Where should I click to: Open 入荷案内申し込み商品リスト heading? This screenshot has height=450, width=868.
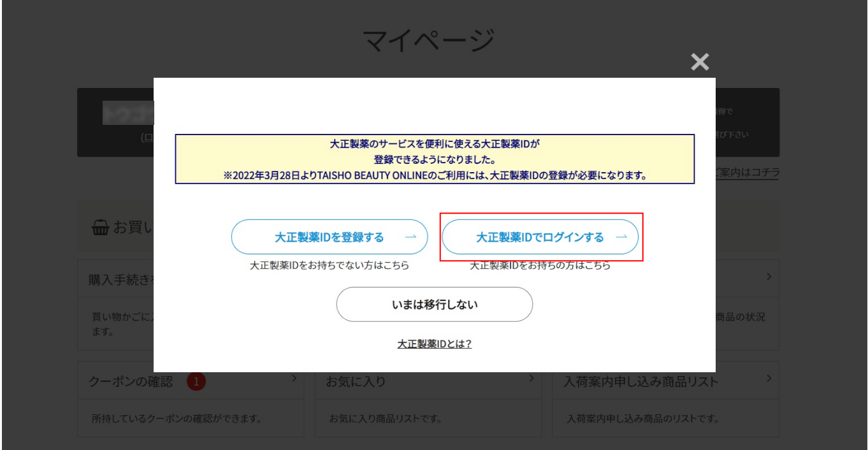[x=641, y=382]
